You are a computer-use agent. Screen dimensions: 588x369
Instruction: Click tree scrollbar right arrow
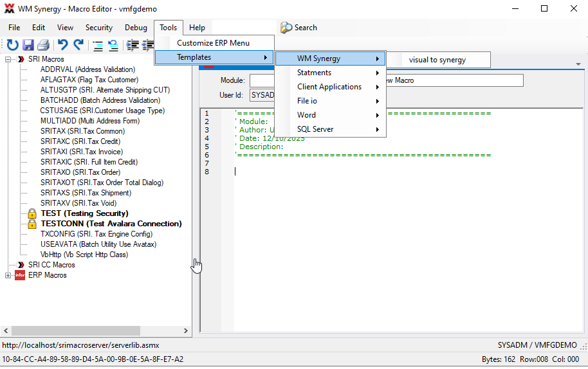click(x=186, y=331)
